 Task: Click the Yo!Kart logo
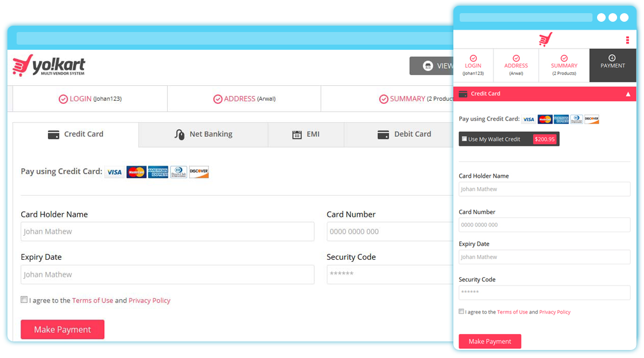[x=48, y=65]
